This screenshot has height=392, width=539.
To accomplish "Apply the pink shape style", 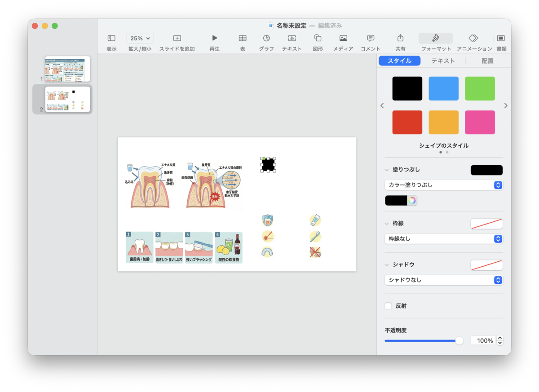I will tap(480, 123).
